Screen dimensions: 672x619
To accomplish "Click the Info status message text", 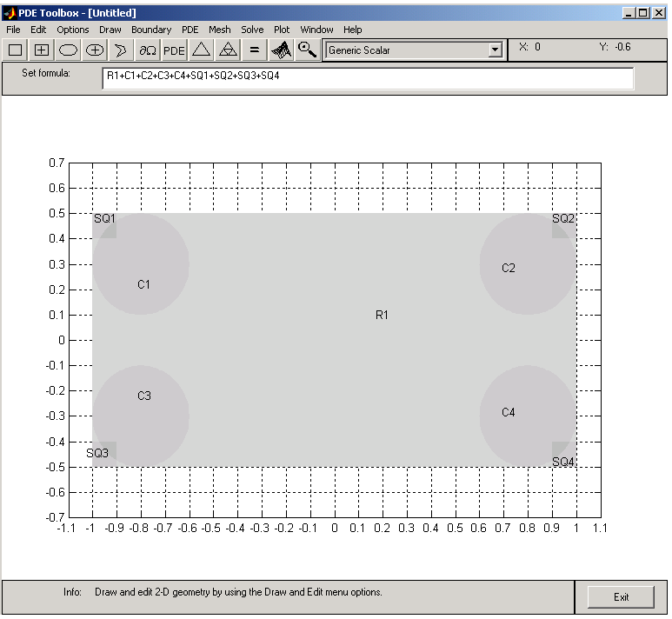I will click(238, 592).
